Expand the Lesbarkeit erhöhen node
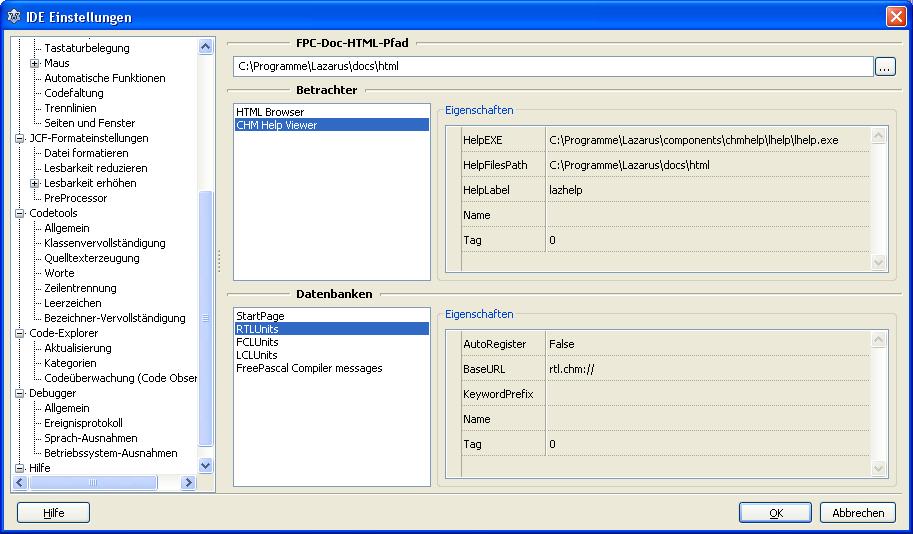 (x=35, y=183)
